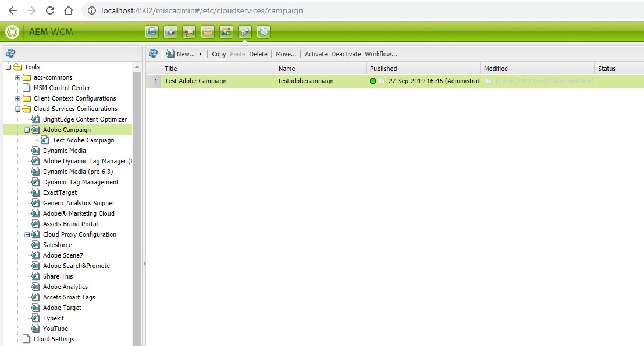Image resolution: width=644 pixels, height=346 pixels.
Task: Open the New dropdown arrow
Action: point(201,53)
